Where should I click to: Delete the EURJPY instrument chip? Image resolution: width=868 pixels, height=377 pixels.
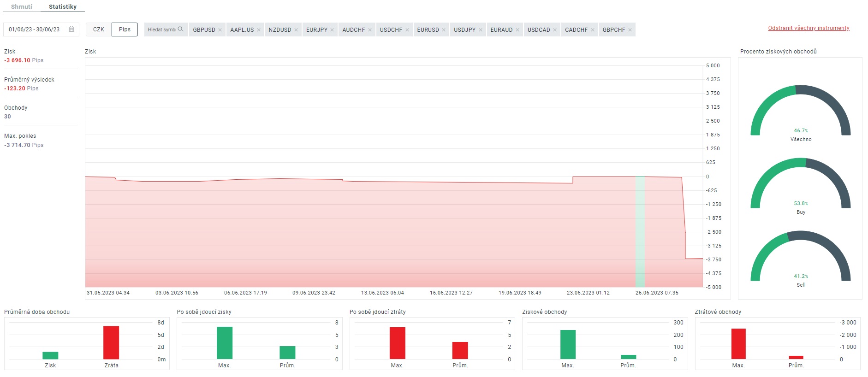click(x=332, y=30)
